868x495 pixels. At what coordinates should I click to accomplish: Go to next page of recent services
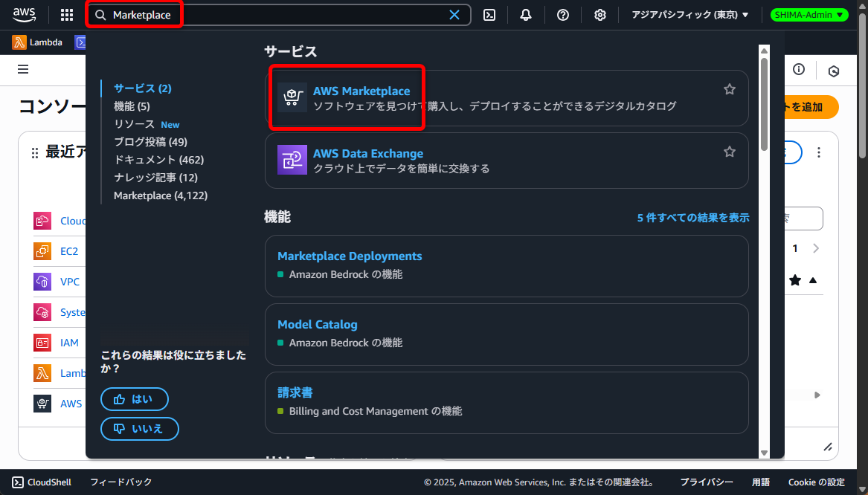coord(816,248)
